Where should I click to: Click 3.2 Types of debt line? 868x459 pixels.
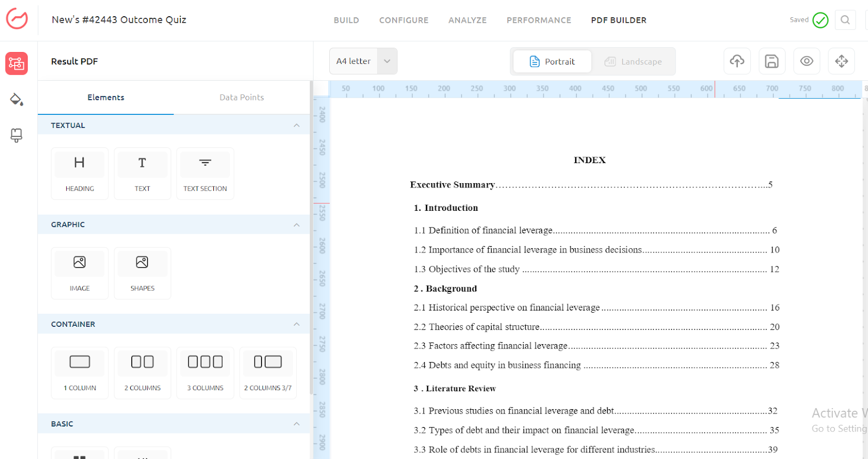(x=596, y=430)
